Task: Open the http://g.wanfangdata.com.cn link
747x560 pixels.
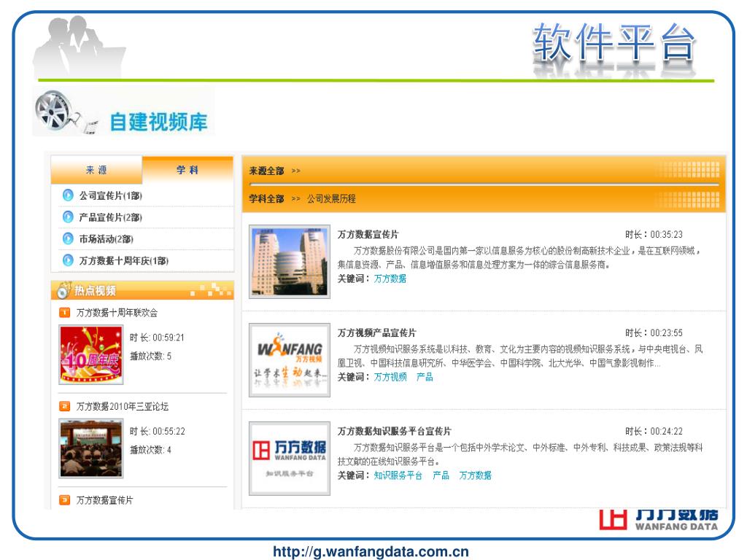Action: pyautogui.click(x=371, y=551)
